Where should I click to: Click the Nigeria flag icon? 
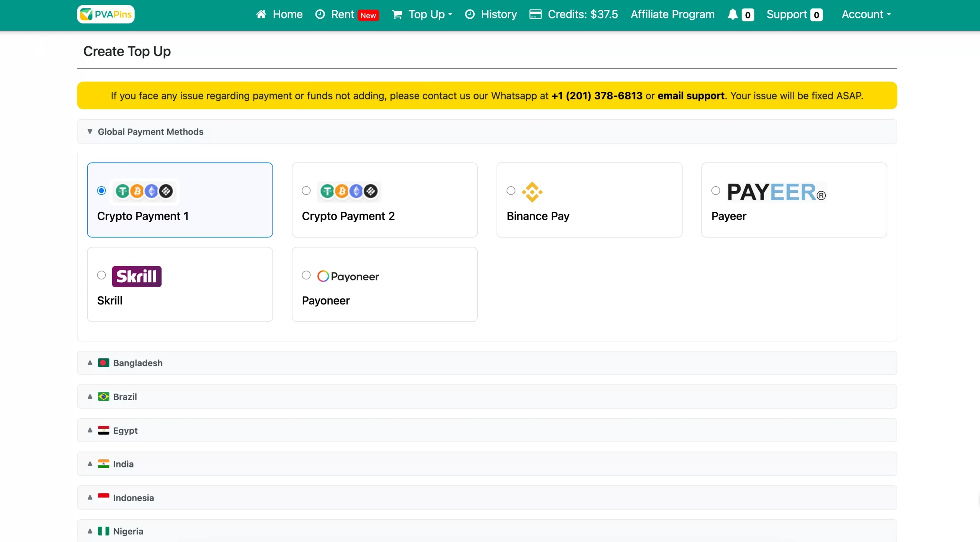pos(103,531)
